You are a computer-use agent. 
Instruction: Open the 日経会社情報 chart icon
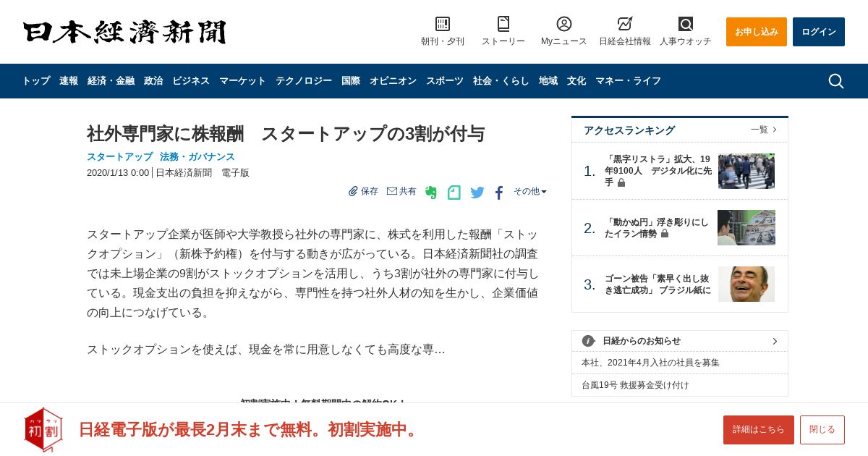tap(625, 24)
